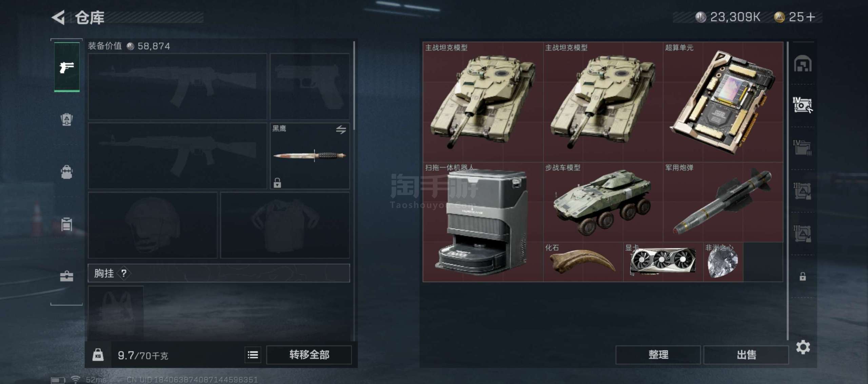Open the backpack sidebar icon
The image size is (868, 384).
(66, 172)
